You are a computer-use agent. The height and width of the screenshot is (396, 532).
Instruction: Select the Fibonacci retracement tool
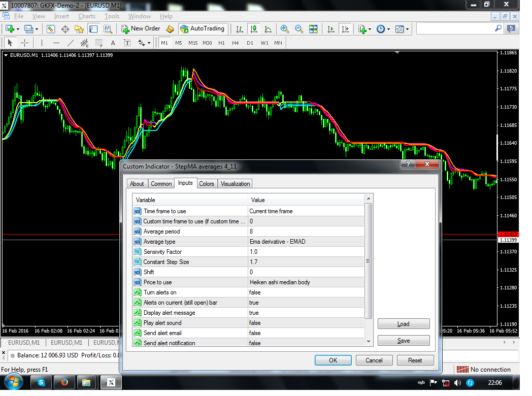[98, 43]
